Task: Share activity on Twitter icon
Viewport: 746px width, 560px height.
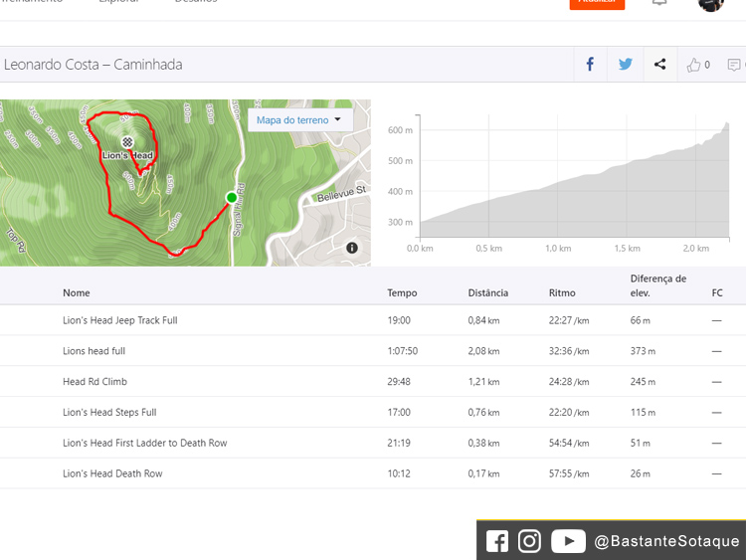Action: (x=626, y=65)
